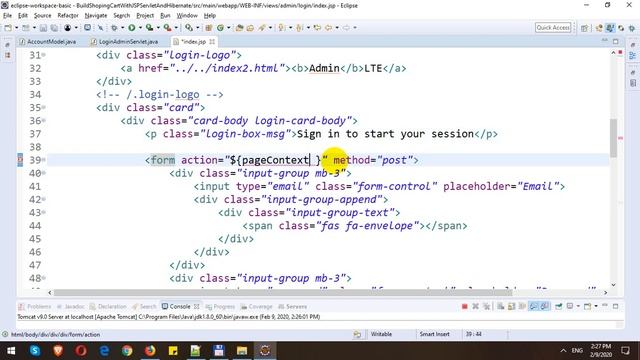Pin the Console view

point(558,306)
